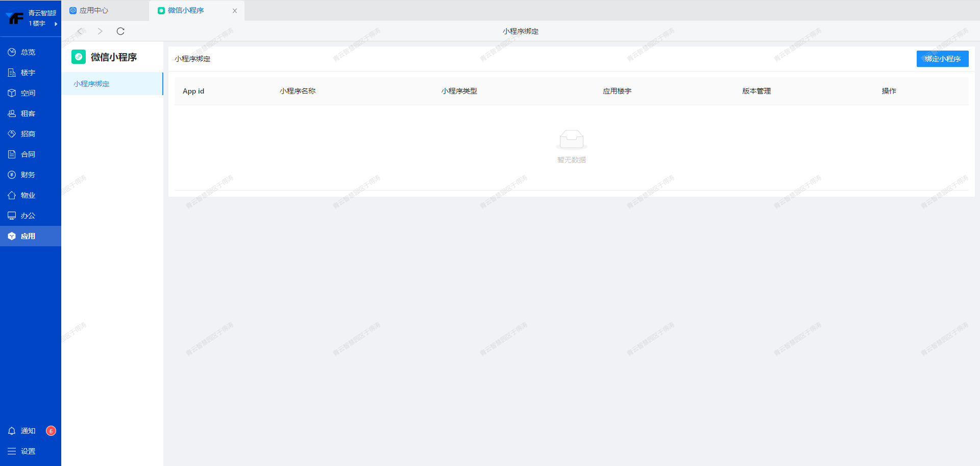Click the 应用 application menu item
Image resolution: width=980 pixels, height=466 pixels.
[x=28, y=236]
